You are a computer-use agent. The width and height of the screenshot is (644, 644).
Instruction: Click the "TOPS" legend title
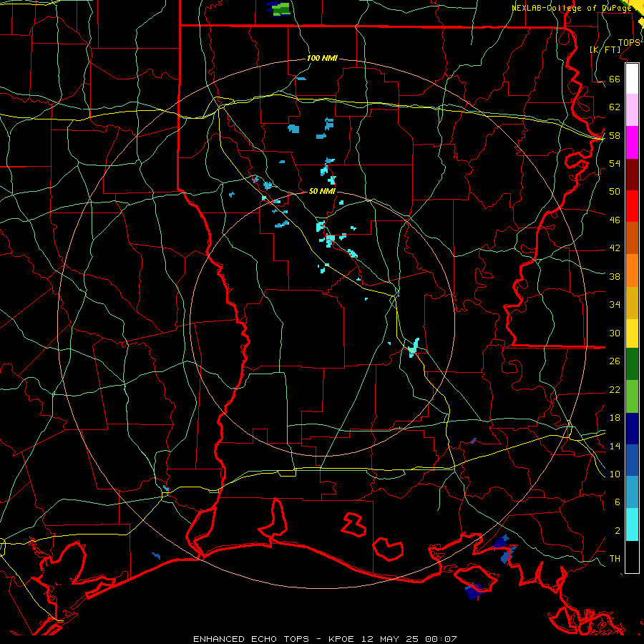(x=629, y=42)
